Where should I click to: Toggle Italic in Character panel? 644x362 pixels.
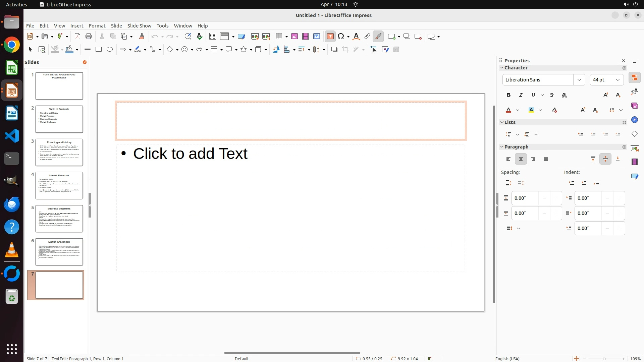tap(521, 95)
